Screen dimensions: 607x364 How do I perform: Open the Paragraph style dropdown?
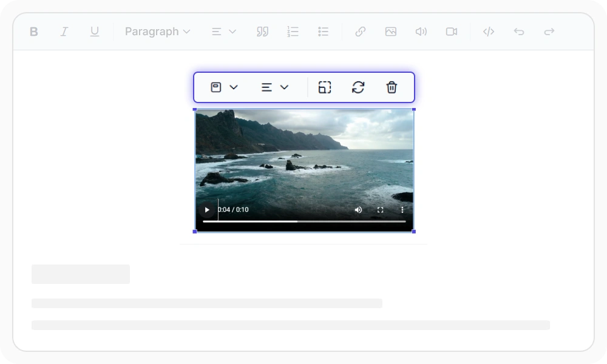click(158, 32)
